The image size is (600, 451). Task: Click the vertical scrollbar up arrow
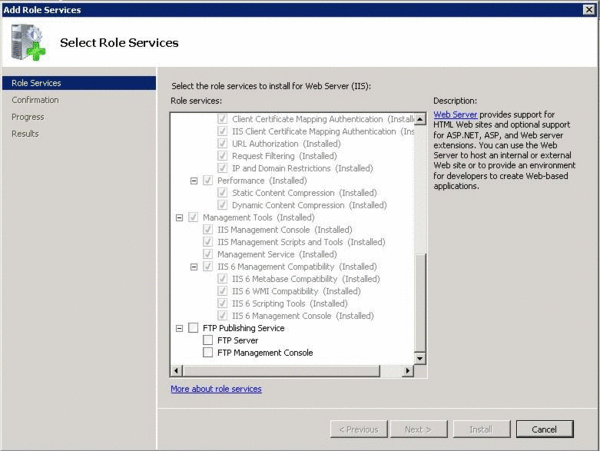click(420, 119)
